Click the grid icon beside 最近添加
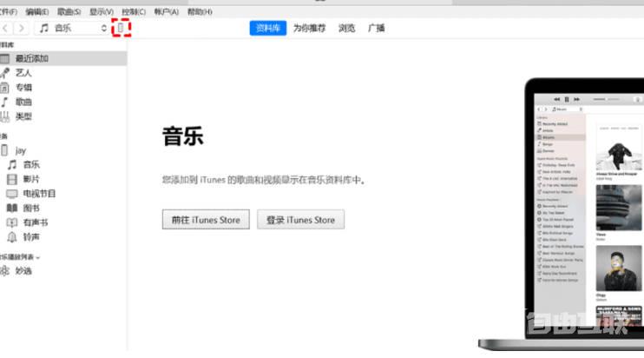Image resolution: width=644 pixels, height=358 pixels. tap(4, 58)
